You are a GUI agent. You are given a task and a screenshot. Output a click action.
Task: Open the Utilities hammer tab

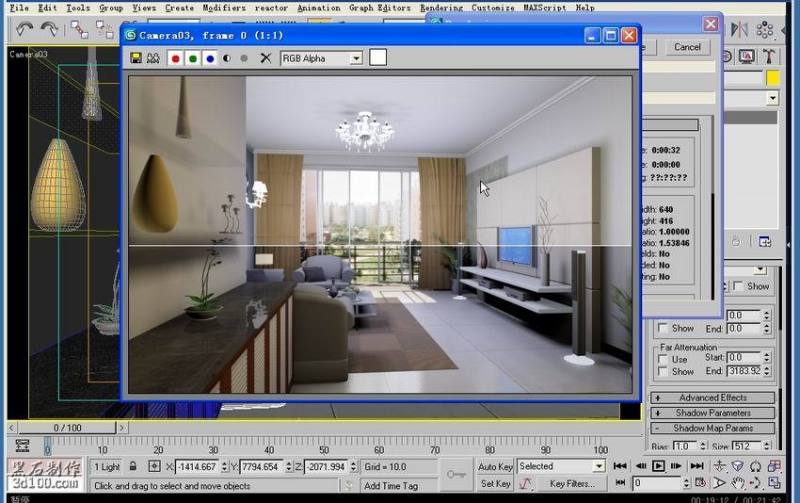(x=769, y=56)
